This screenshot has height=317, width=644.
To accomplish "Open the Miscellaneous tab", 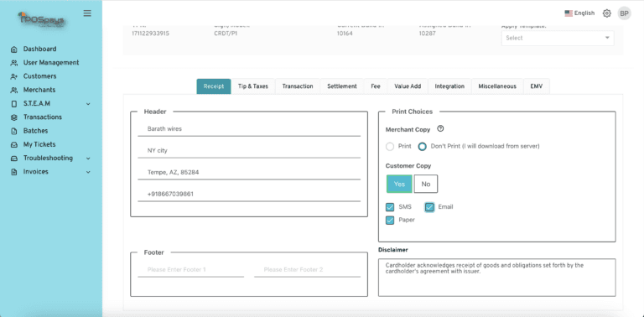I will (497, 86).
